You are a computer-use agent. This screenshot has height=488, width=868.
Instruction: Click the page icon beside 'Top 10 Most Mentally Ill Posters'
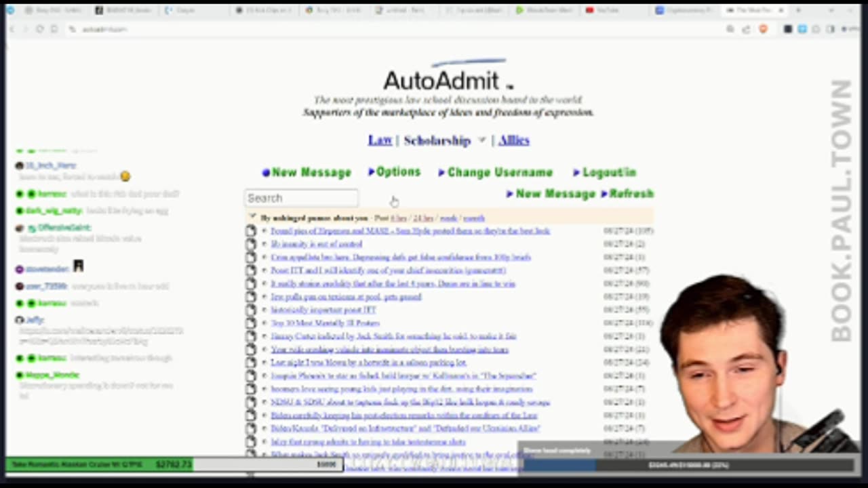point(250,323)
